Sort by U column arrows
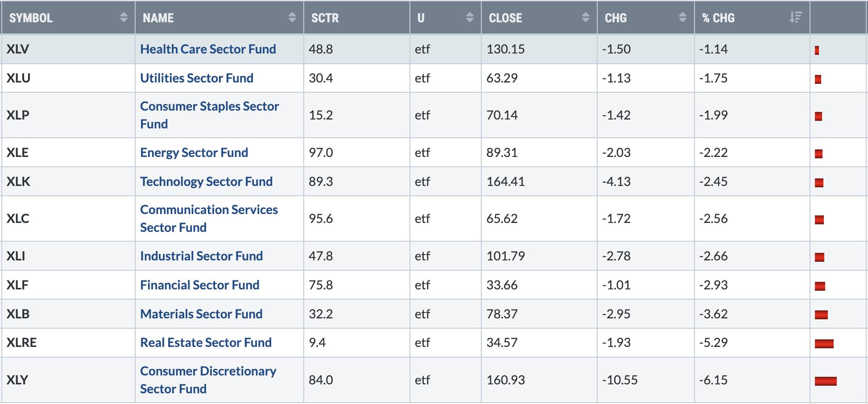The width and height of the screenshot is (868, 404). pos(470,17)
